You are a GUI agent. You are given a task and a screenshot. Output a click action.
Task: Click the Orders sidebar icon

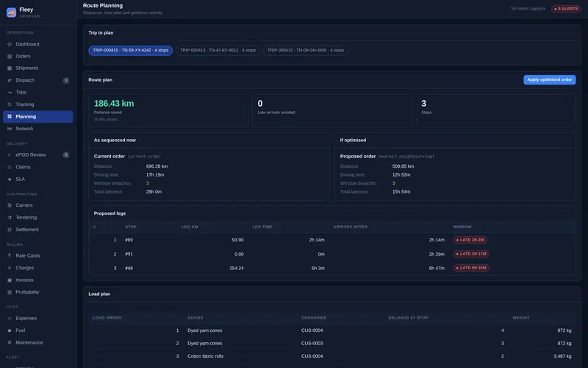10,57
